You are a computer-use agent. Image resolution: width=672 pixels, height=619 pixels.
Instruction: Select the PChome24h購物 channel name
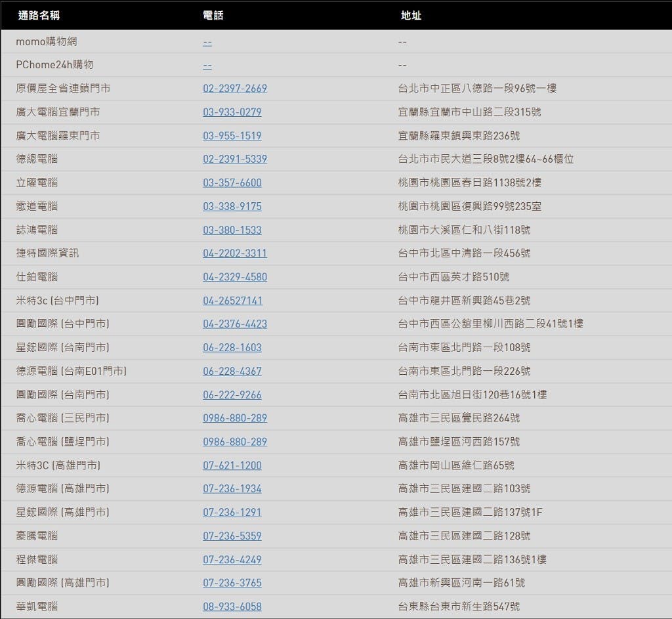point(54,65)
